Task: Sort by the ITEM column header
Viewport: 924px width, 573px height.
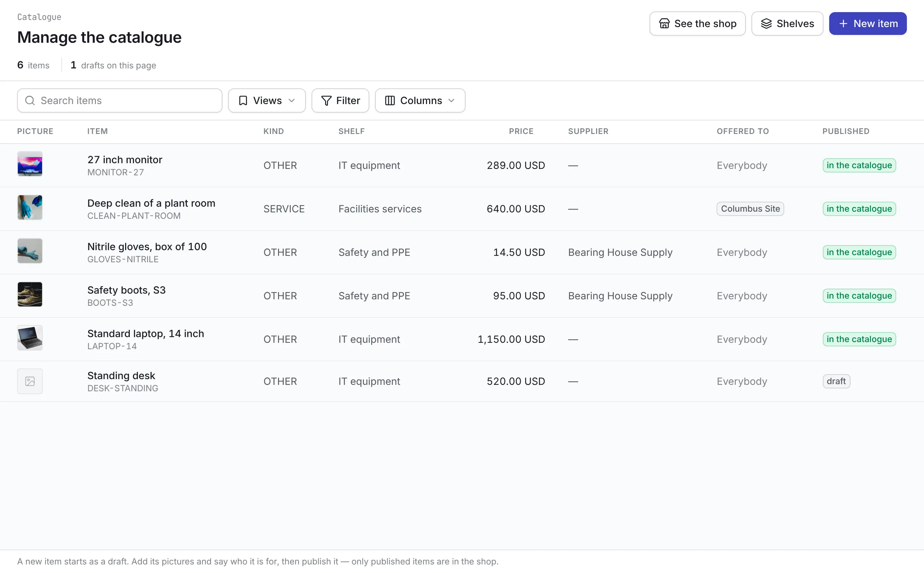Action: point(97,131)
